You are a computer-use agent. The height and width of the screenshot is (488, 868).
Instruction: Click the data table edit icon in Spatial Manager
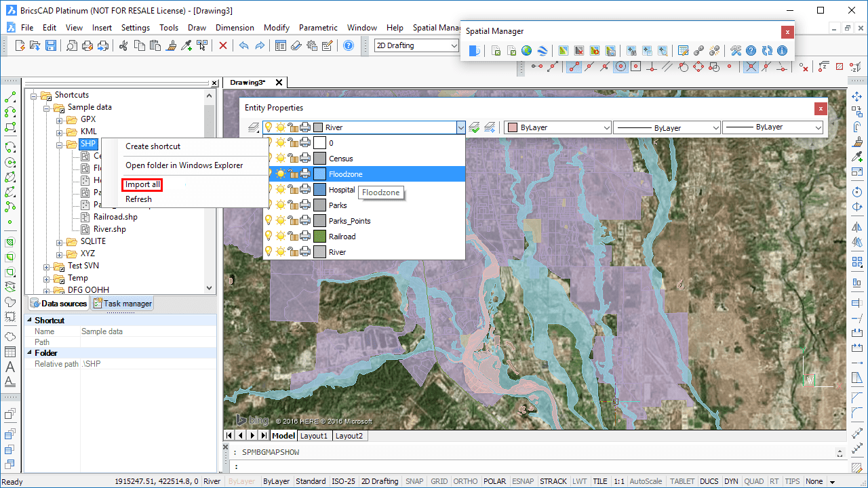point(684,51)
